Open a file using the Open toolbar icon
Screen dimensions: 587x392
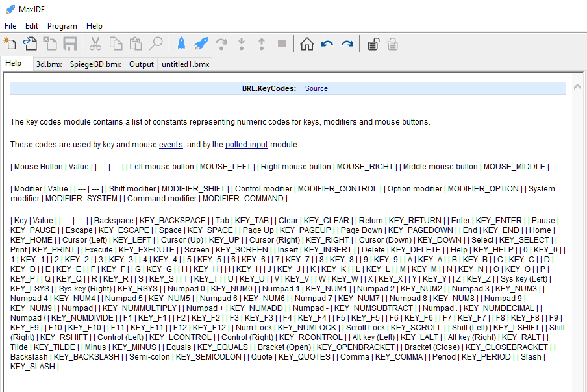pyautogui.click(x=29, y=45)
